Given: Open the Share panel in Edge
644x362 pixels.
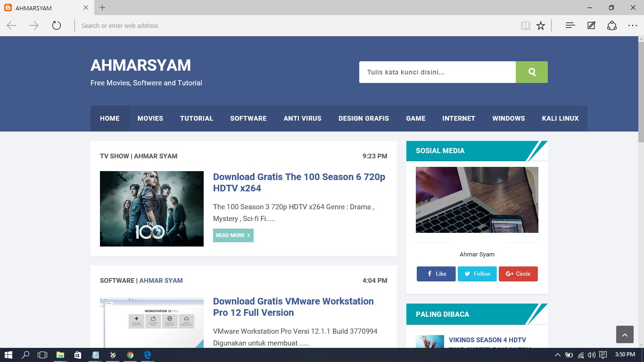Looking at the screenshot, I should 611,25.
